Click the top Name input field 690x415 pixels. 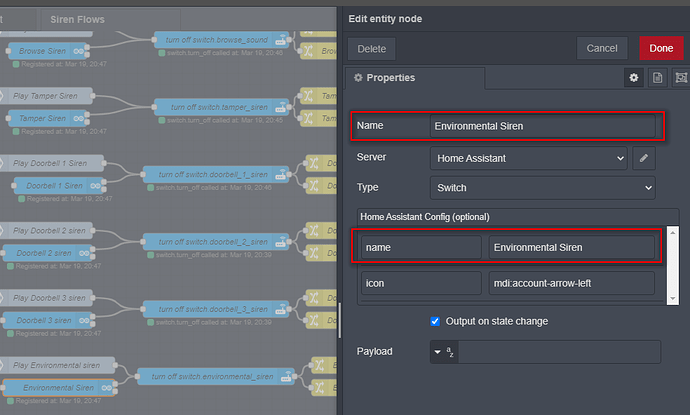[545, 127]
